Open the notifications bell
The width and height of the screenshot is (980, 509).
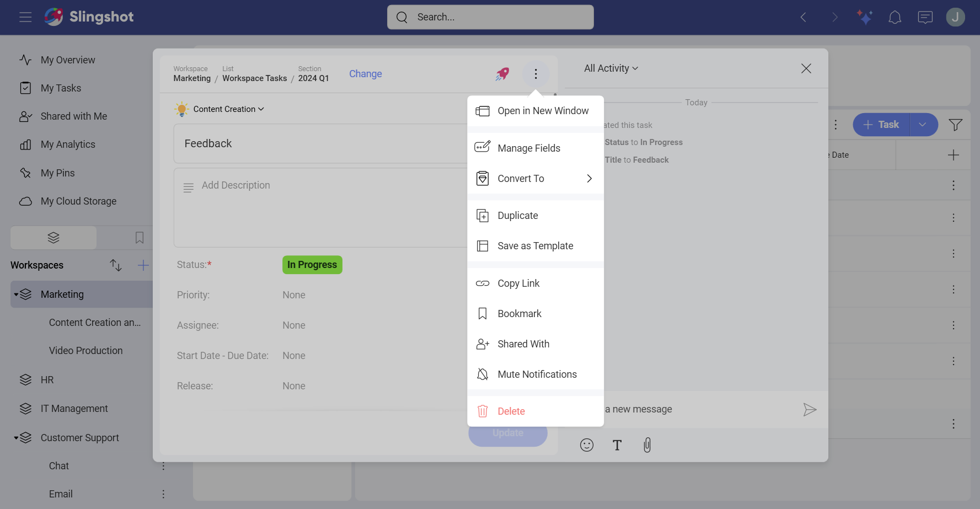[895, 18]
